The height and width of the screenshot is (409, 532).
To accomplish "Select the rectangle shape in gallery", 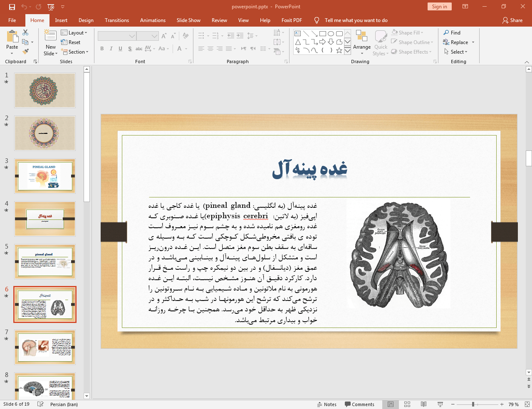I will (322, 34).
